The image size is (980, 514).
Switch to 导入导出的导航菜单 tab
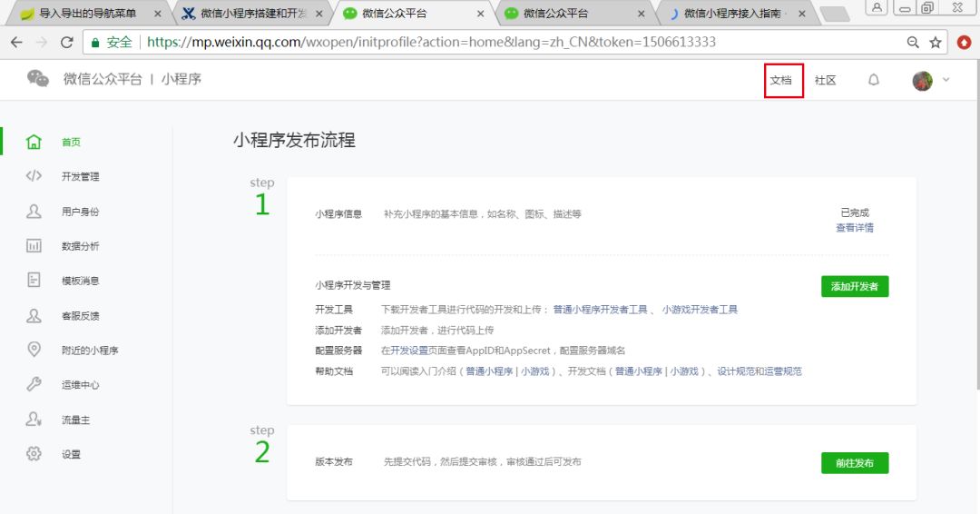point(87,13)
